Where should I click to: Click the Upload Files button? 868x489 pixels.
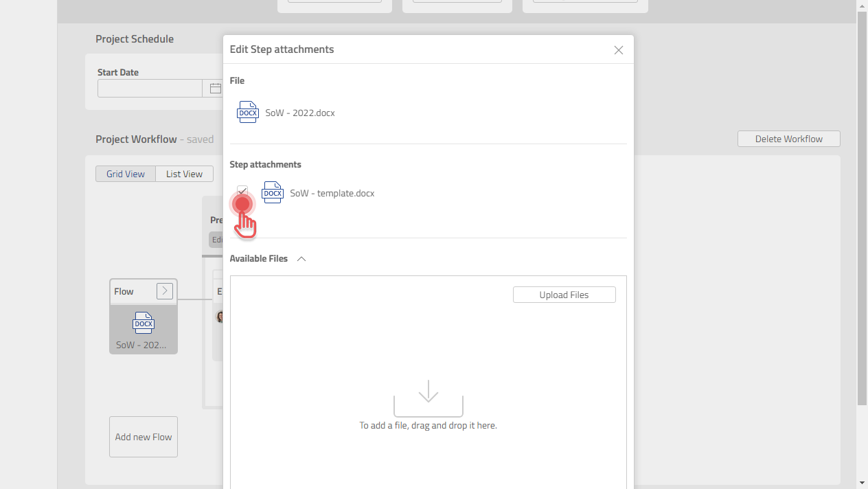[x=564, y=295]
